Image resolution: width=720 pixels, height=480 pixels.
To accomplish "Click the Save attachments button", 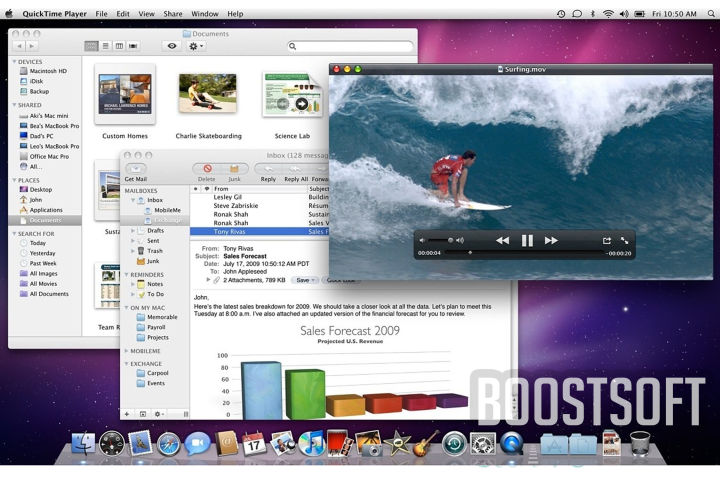I will click(305, 280).
